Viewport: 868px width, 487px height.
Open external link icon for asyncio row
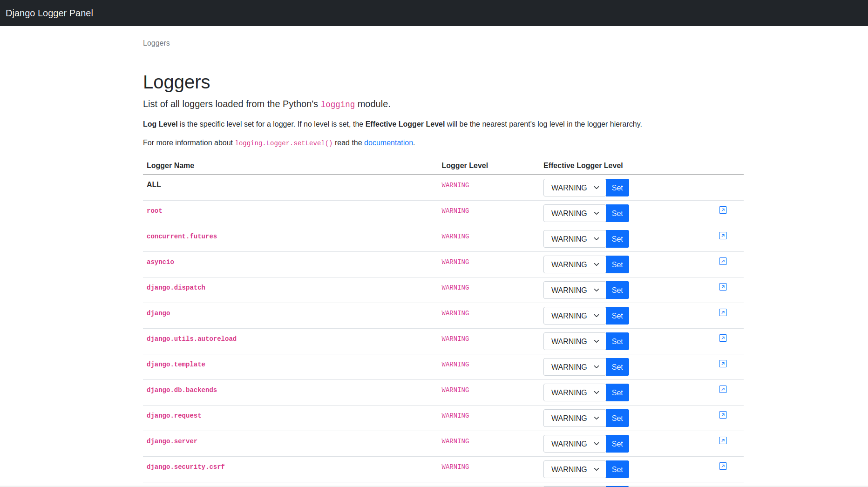723,261
